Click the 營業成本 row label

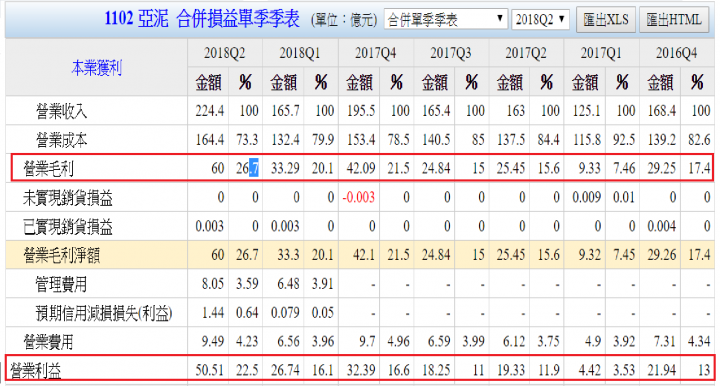61,140
